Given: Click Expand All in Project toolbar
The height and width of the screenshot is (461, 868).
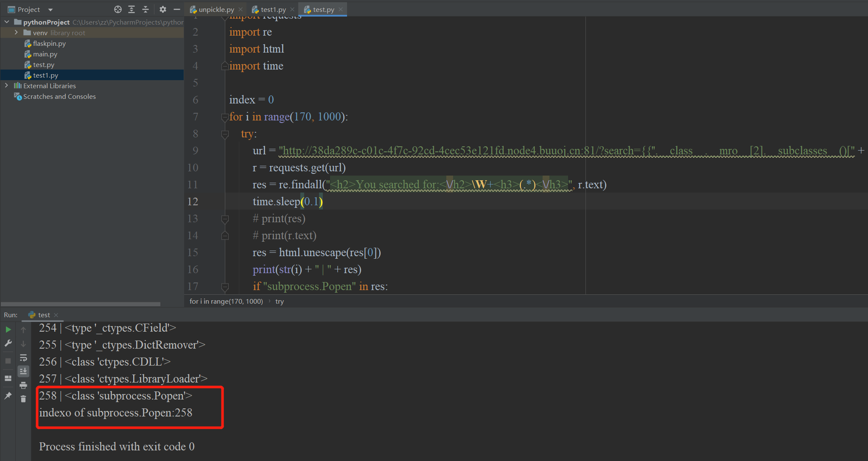Looking at the screenshot, I should pos(132,9).
